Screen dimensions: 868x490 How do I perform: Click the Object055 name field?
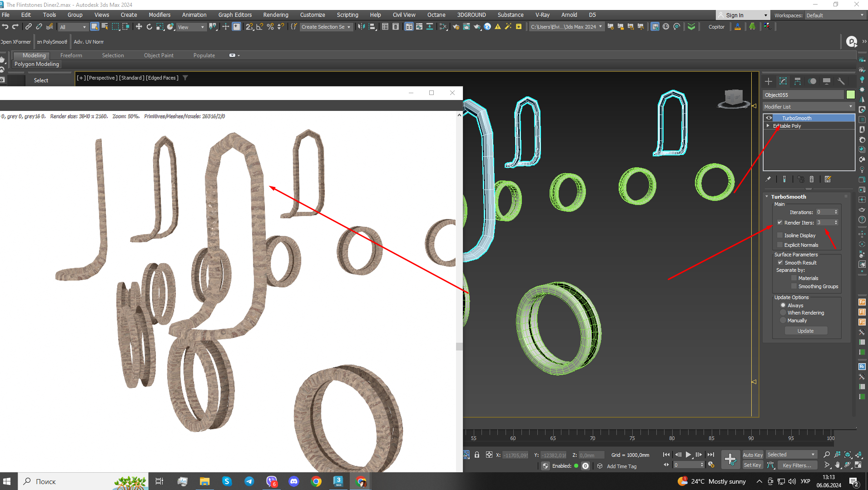803,95
